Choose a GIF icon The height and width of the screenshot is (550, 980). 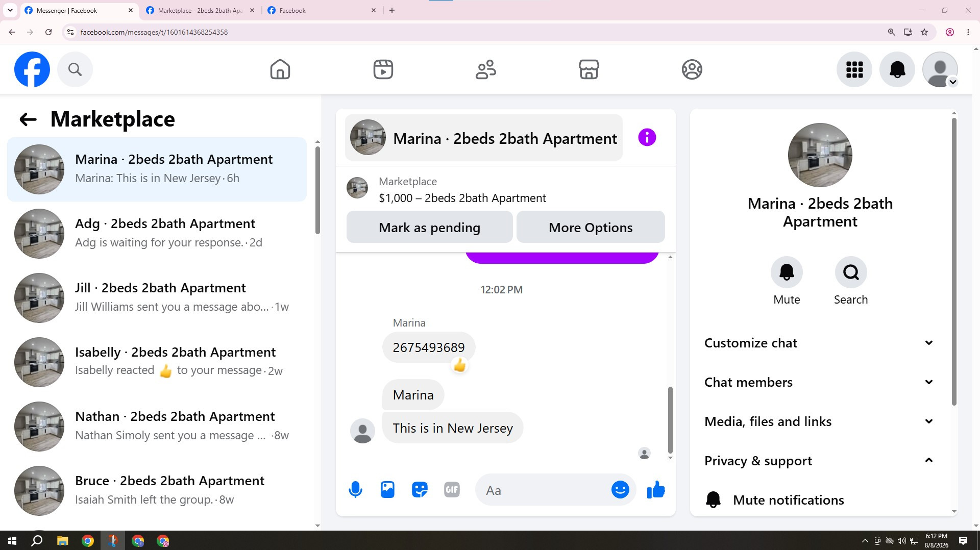(452, 490)
